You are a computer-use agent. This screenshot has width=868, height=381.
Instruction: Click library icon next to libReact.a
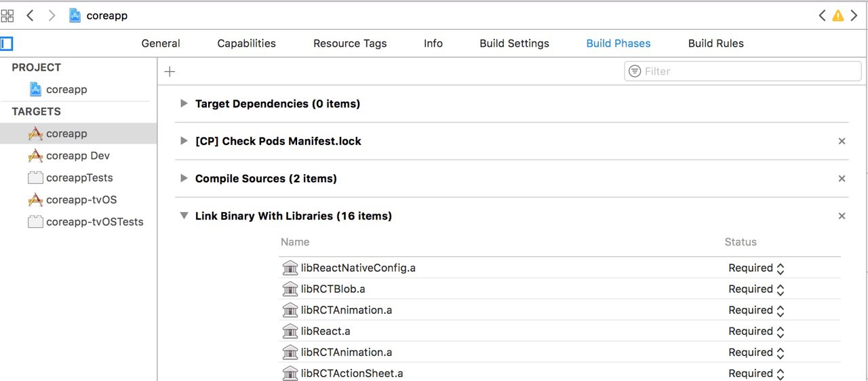coord(290,331)
